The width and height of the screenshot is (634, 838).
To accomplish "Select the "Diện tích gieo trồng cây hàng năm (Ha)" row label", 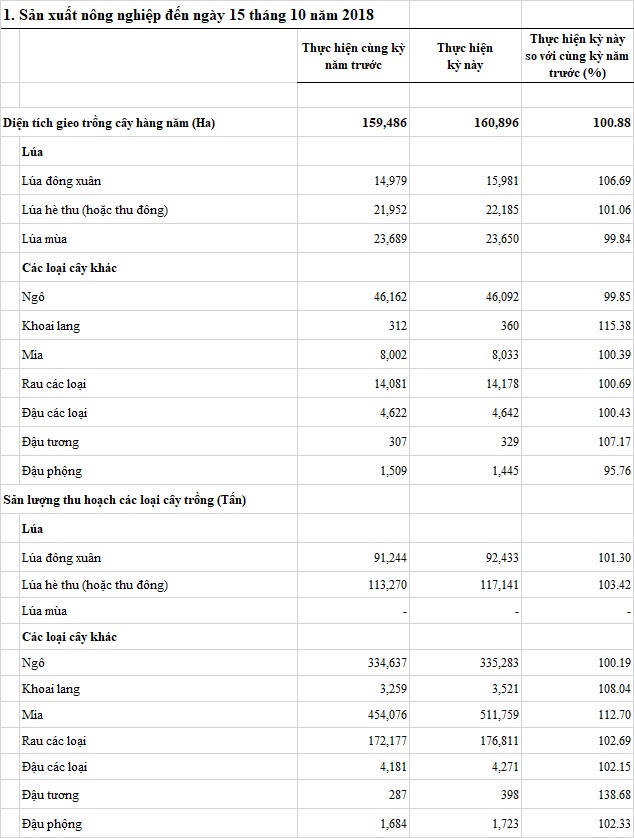I will pyautogui.click(x=109, y=123).
